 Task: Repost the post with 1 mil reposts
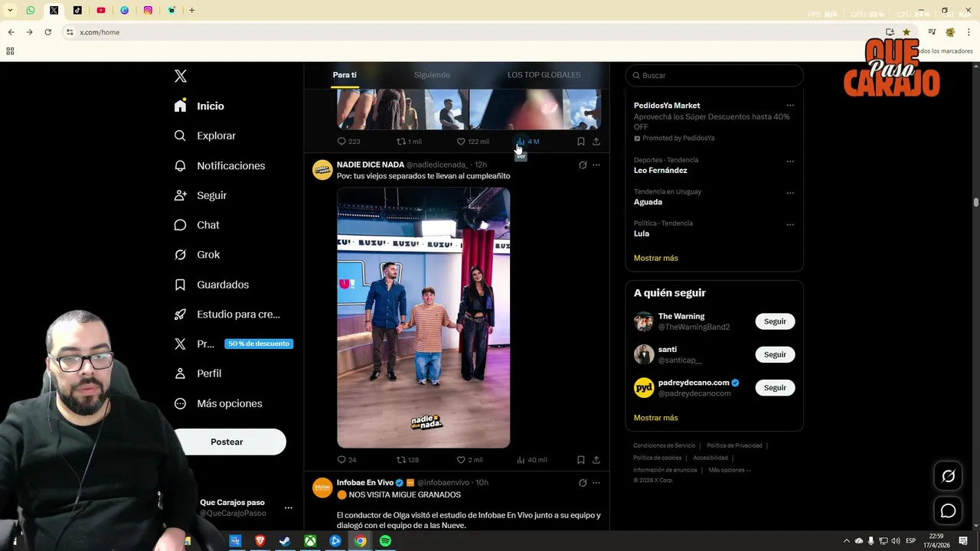(409, 142)
